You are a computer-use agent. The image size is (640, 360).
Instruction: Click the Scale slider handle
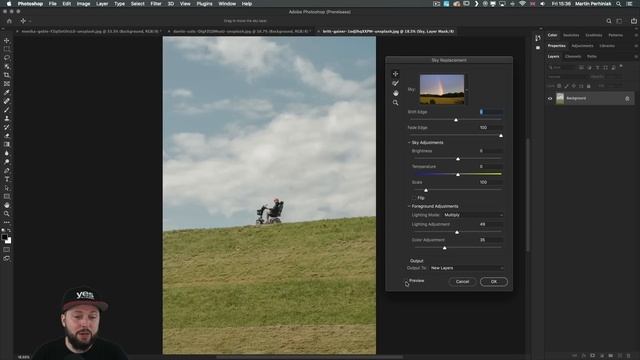[426, 190]
